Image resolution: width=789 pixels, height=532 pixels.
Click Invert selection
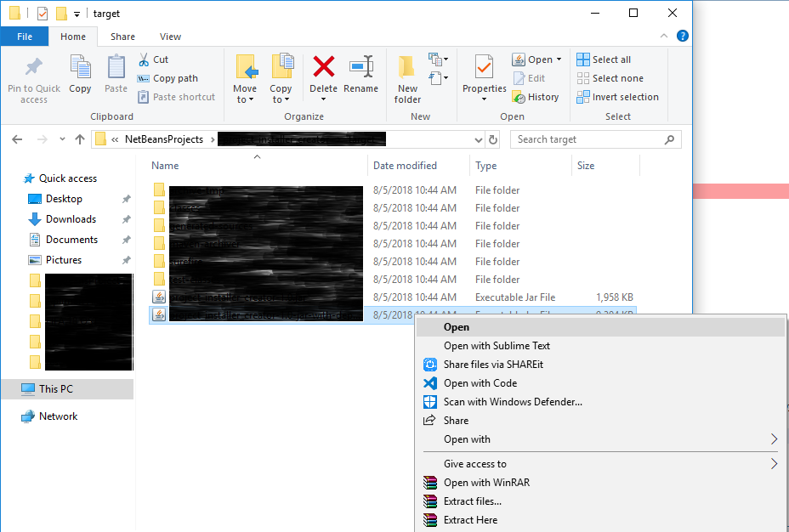[x=617, y=97]
